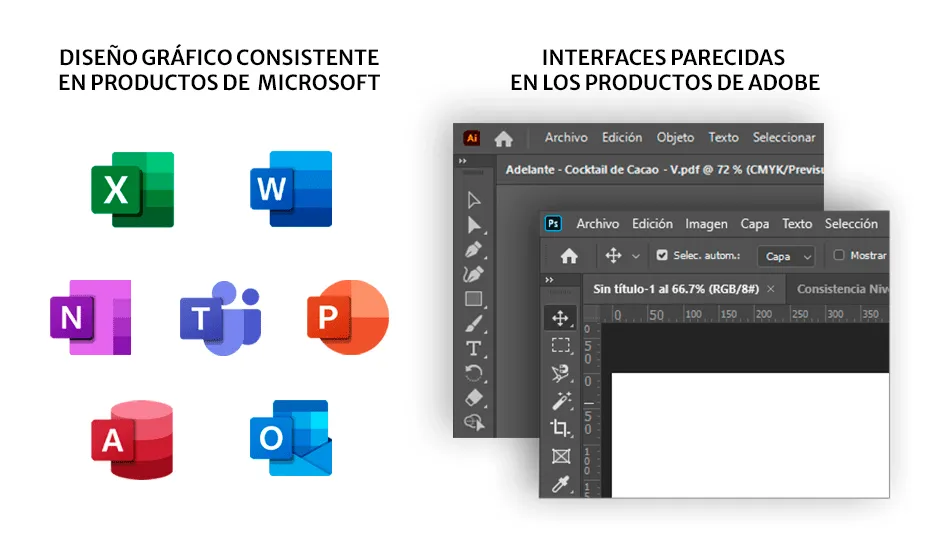This screenshot has width=940, height=534.
Task: Open the Capa menu in Photoshop
Action: pos(755,224)
